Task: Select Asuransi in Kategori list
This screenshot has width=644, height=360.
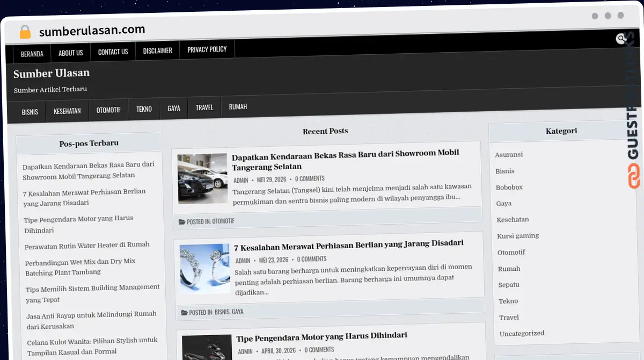Action: click(x=509, y=155)
